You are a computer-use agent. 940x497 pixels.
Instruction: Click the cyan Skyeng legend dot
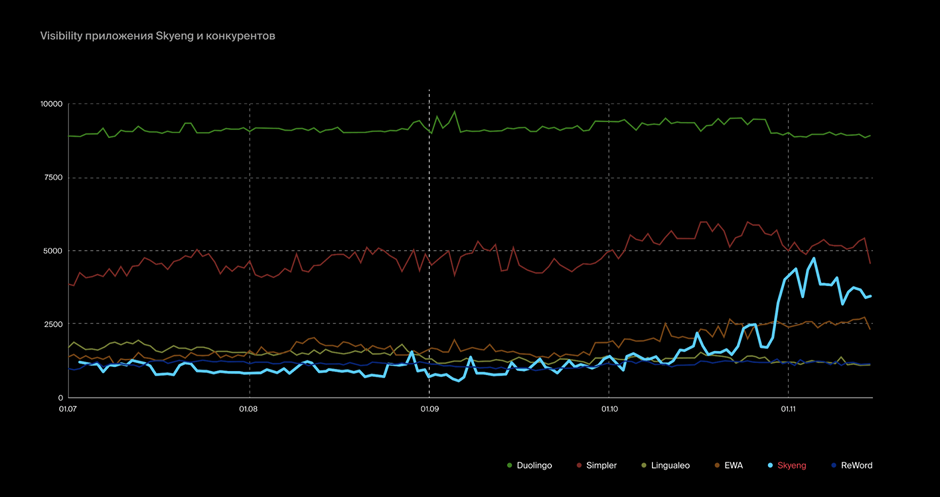pyautogui.click(x=768, y=465)
